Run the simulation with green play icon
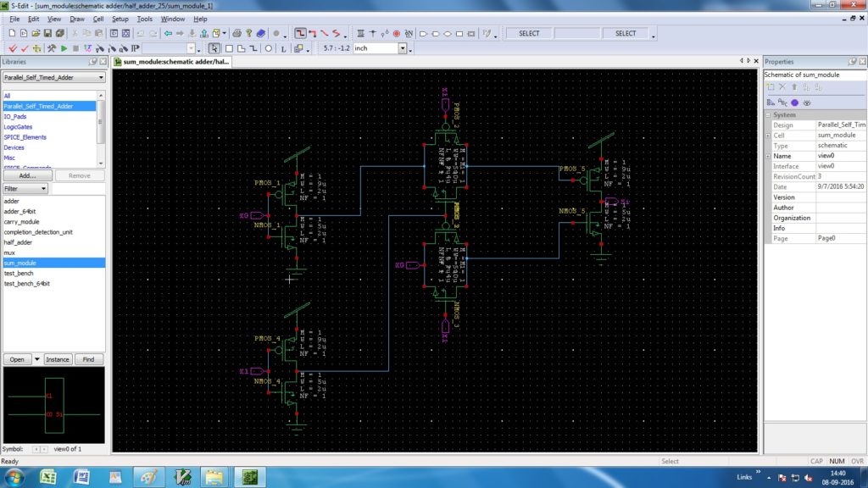This screenshot has height=488, width=868. (64, 48)
